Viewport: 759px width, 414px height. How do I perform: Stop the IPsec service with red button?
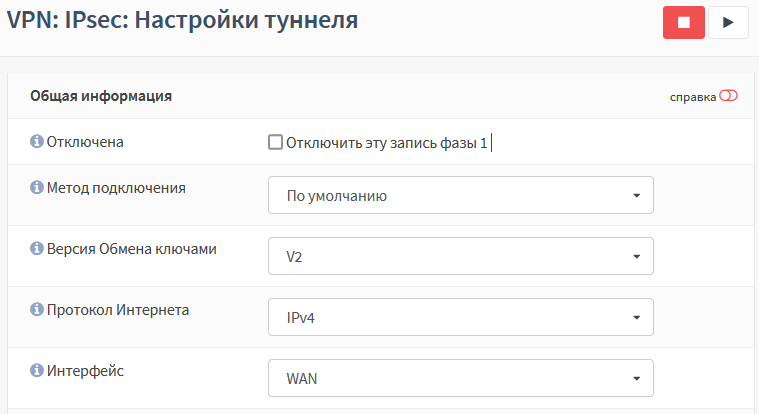coord(683,22)
